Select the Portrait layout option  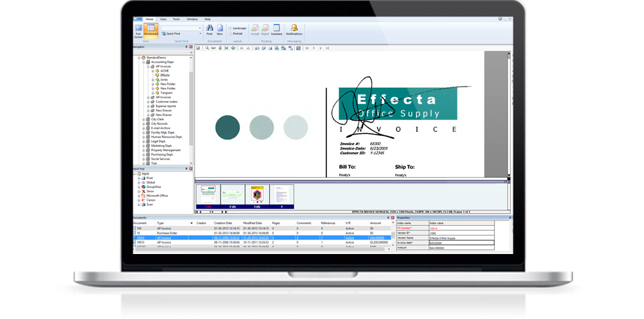238,33
